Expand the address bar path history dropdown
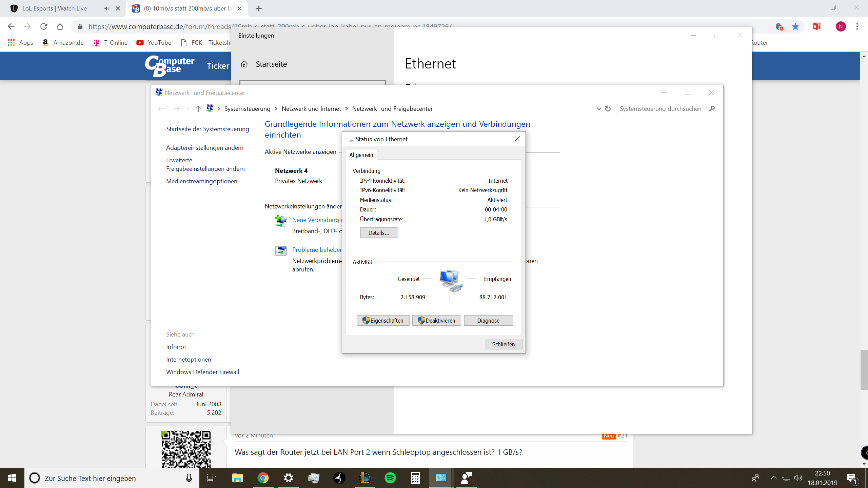This screenshot has height=488, width=868. 598,109
